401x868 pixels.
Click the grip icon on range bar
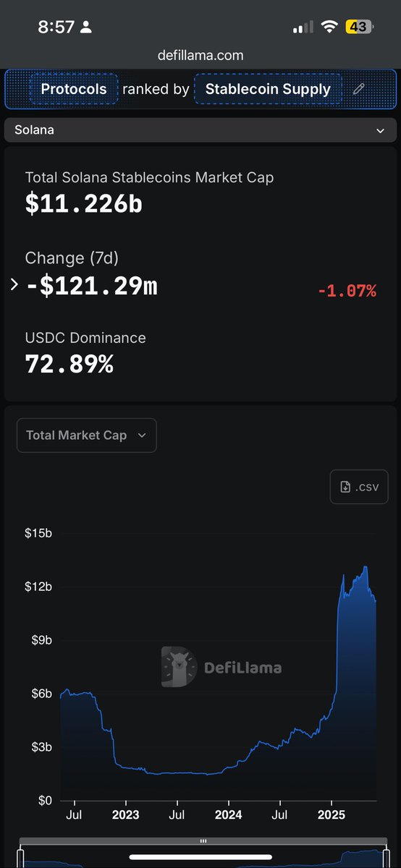point(203,841)
